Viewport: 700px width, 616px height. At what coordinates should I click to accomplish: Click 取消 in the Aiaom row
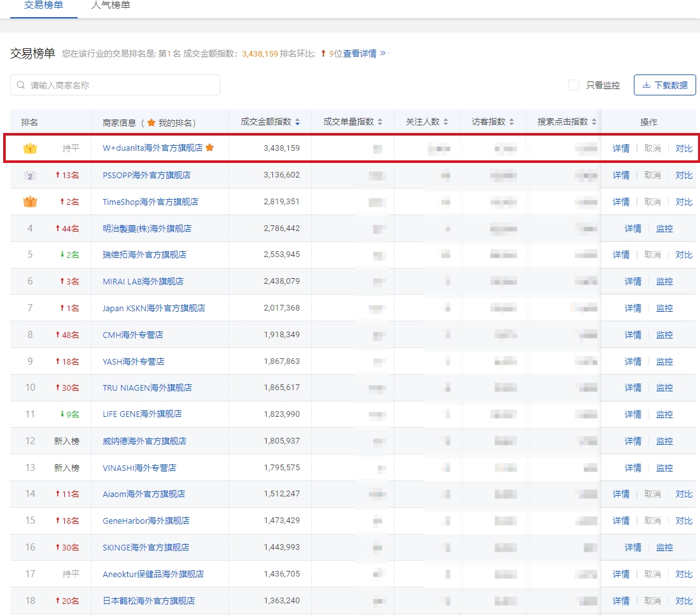[x=653, y=494]
